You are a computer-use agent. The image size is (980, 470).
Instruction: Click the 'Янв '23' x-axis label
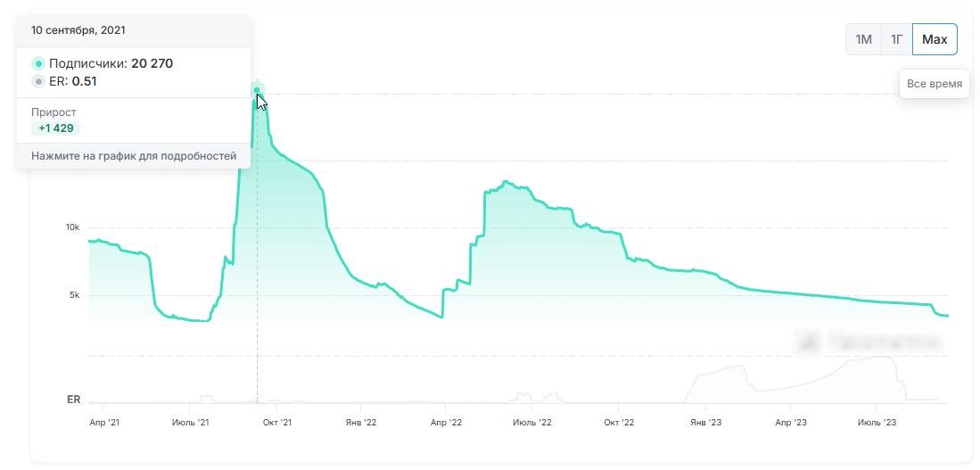pos(705,422)
